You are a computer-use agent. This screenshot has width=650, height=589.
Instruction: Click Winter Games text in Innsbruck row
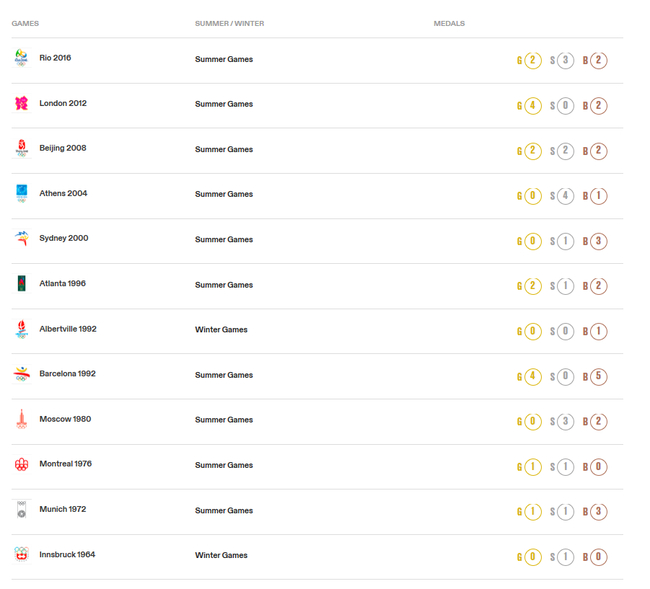click(221, 555)
